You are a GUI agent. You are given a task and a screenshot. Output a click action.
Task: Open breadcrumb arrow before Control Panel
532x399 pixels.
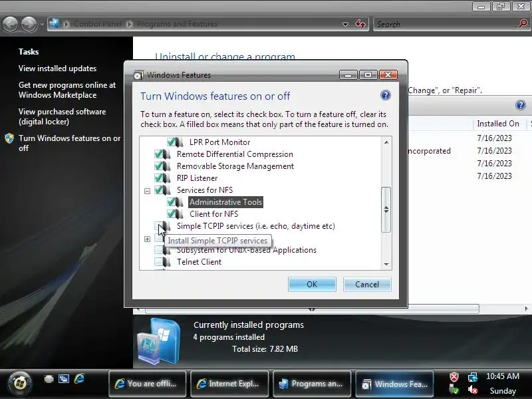click(x=66, y=24)
